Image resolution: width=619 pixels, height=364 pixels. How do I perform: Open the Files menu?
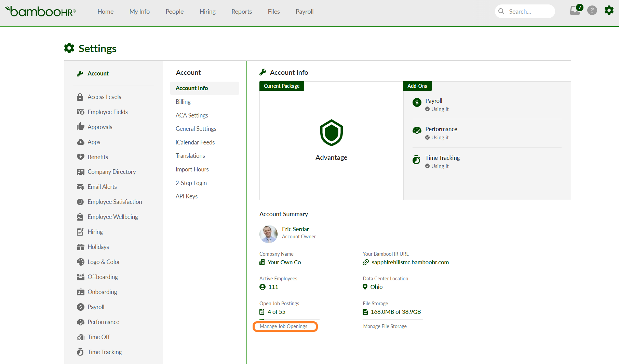click(x=274, y=12)
